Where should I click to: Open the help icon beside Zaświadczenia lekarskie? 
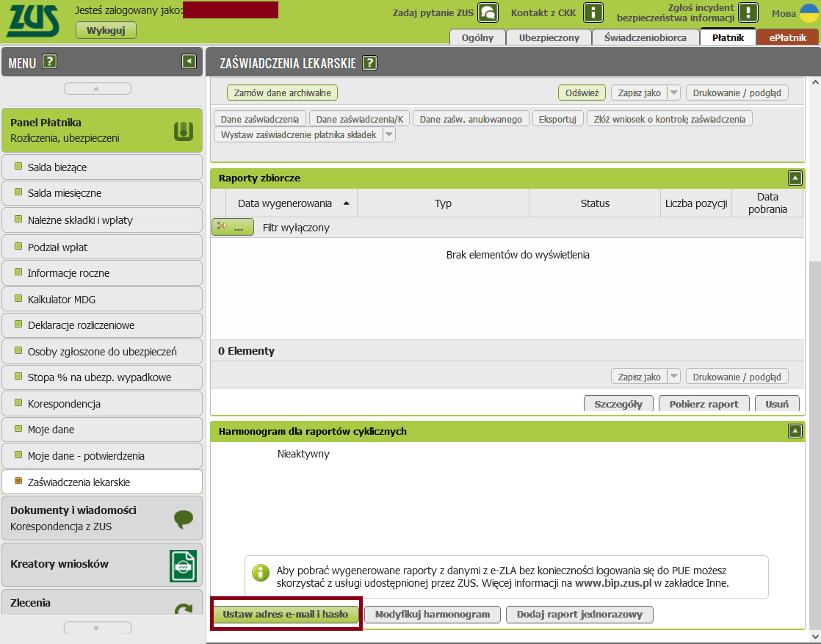370,63
